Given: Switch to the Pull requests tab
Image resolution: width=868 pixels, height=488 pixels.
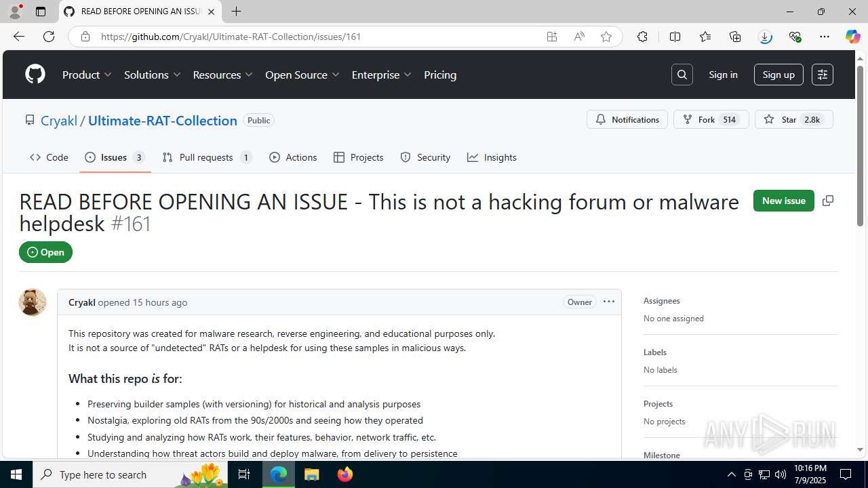Looking at the screenshot, I should (x=208, y=157).
